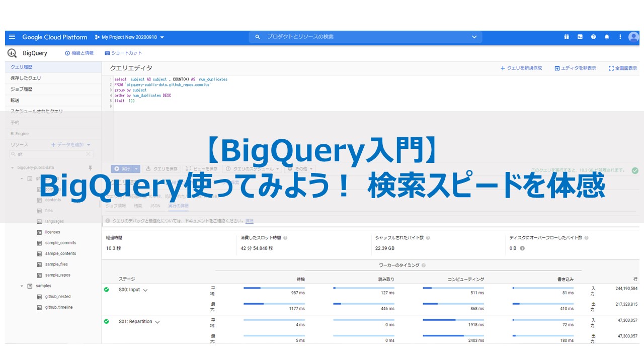The image size is (644, 362).
Task: Click the licenses table icon
Action: click(40, 232)
